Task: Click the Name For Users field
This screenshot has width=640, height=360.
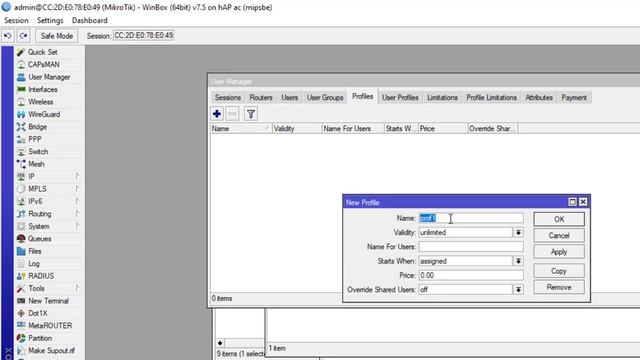Action: [471, 247]
